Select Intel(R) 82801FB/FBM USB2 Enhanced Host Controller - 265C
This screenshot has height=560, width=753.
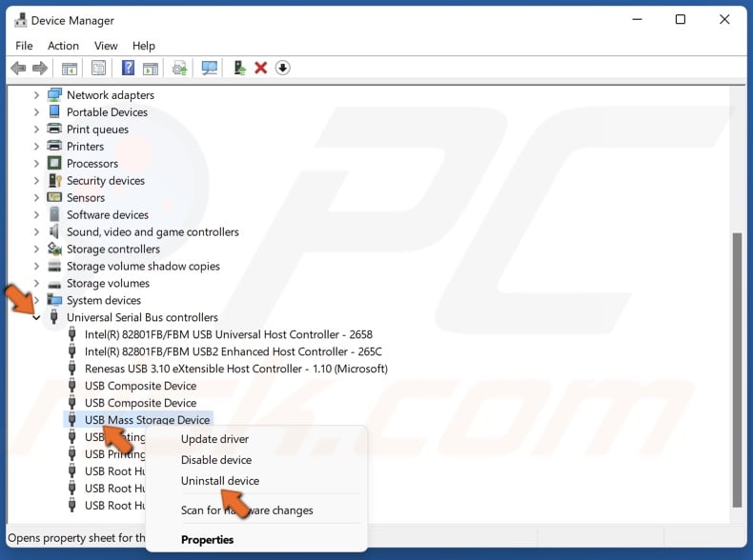[x=234, y=351]
